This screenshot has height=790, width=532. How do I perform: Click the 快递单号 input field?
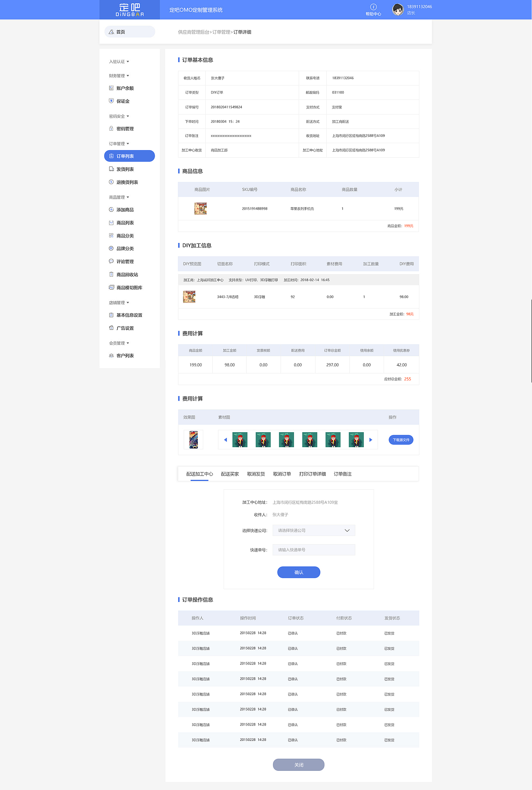pyautogui.click(x=314, y=550)
